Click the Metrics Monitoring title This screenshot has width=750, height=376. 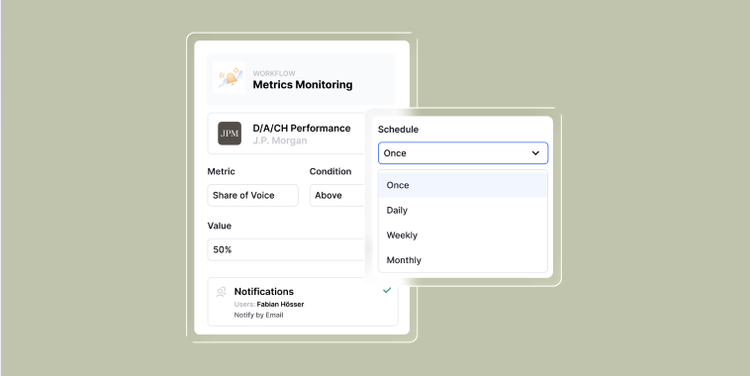click(x=303, y=85)
